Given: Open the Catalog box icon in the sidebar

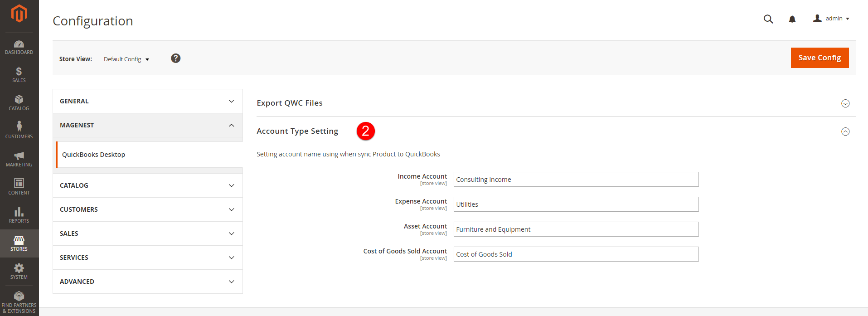Looking at the screenshot, I should click(19, 103).
